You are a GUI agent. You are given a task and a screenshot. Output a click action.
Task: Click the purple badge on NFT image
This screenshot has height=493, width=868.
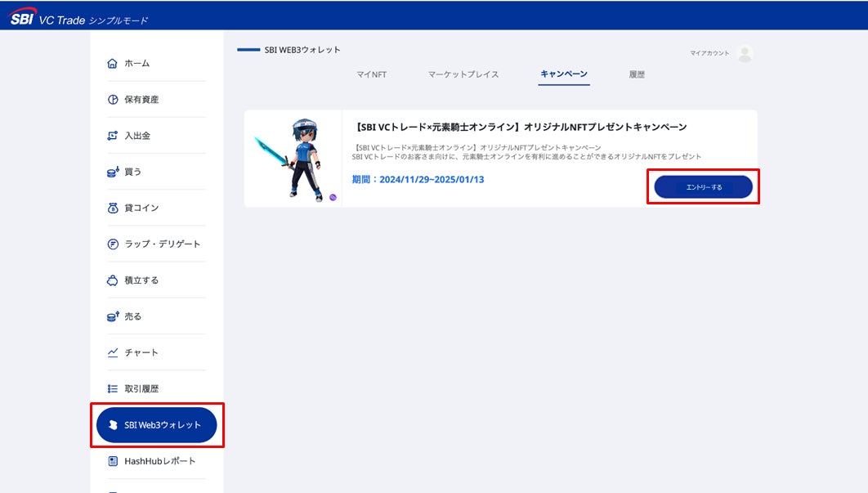click(x=333, y=197)
